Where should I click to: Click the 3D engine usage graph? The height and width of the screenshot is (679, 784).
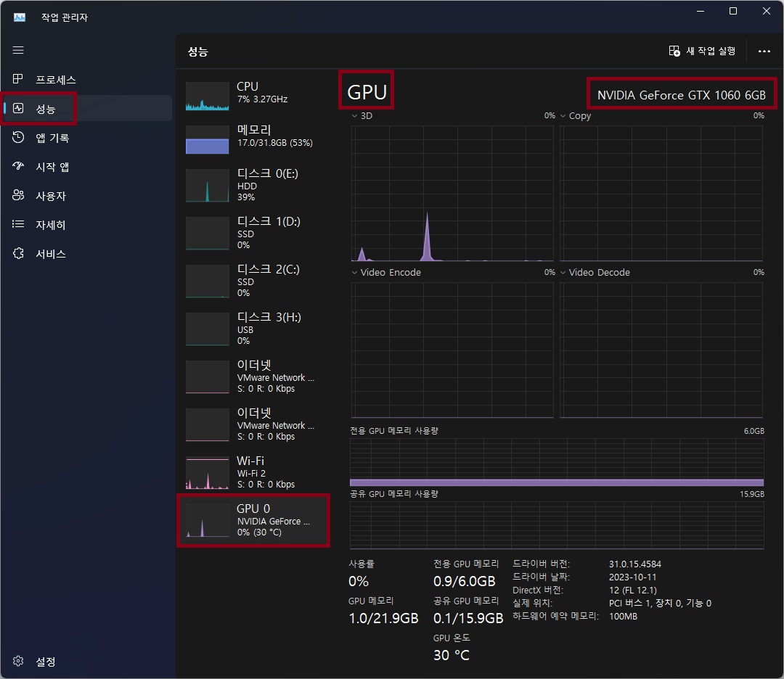click(x=452, y=194)
